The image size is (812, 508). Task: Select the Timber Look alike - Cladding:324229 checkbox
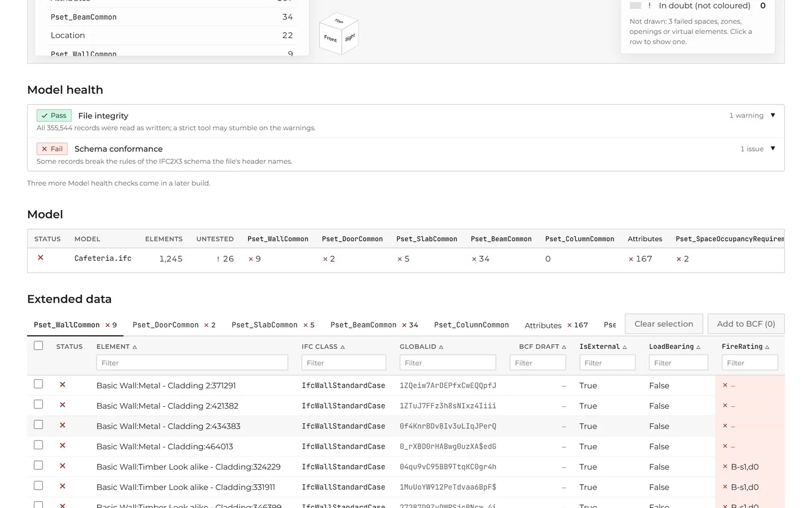38,465
